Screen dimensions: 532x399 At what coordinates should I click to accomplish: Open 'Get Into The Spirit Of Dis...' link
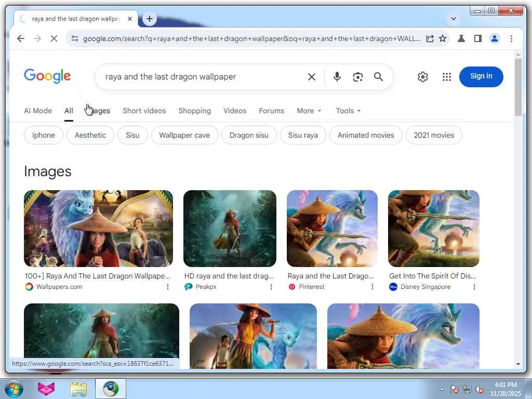point(433,276)
